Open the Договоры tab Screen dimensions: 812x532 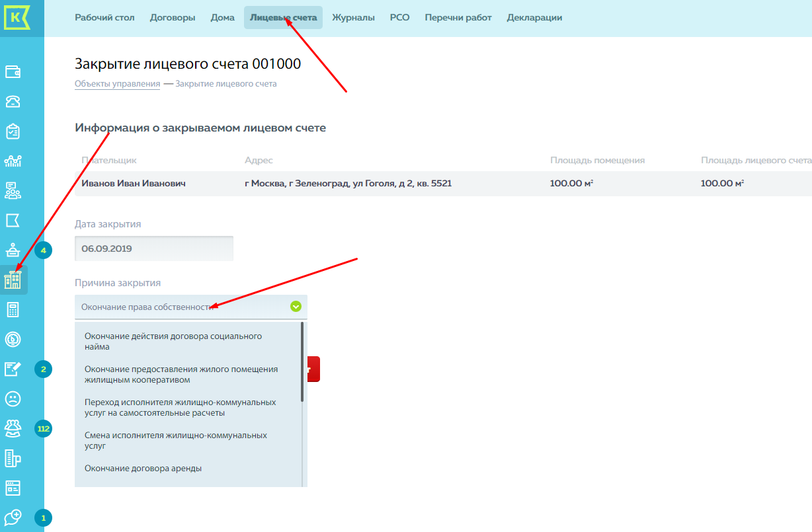click(x=173, y=18)
